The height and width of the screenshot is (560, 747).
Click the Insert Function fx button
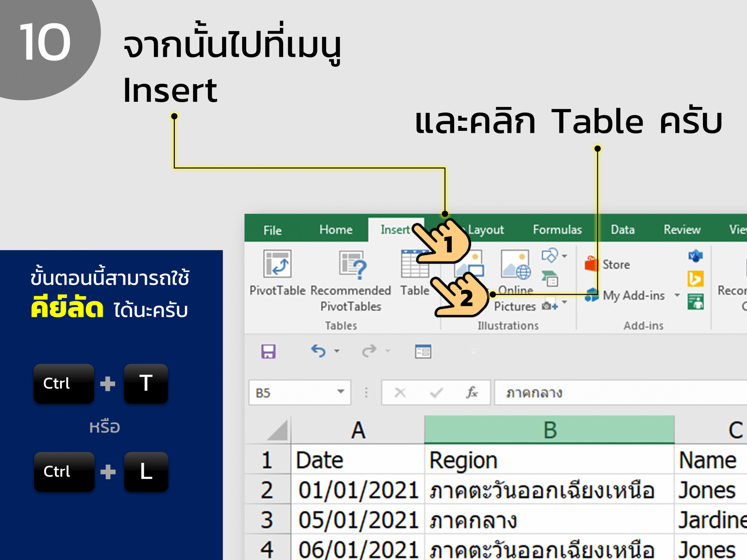click(472, 393)
